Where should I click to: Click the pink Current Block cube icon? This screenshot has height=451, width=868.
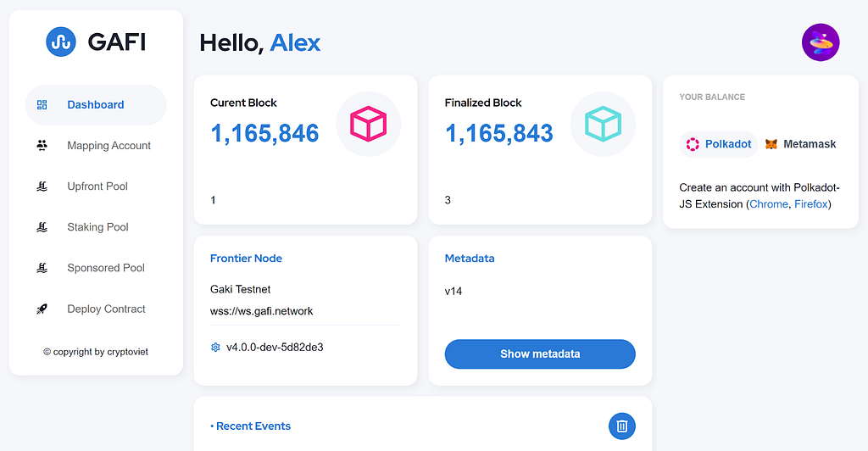coord(368,125)
